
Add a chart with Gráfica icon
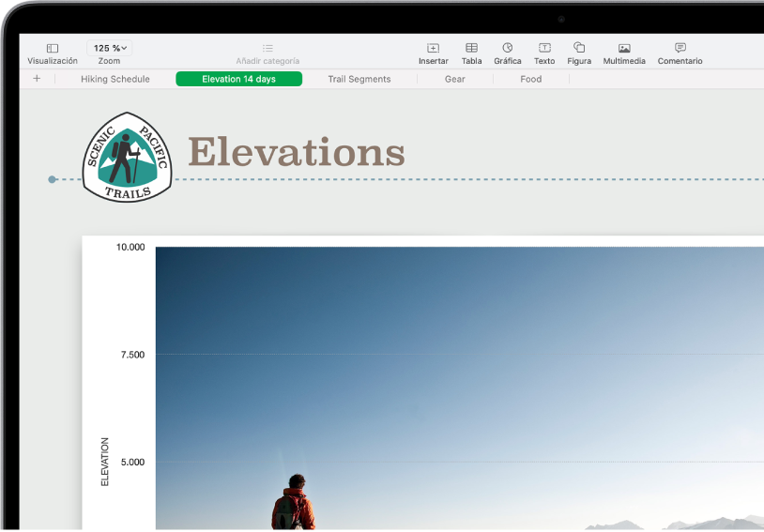(508, 47)
